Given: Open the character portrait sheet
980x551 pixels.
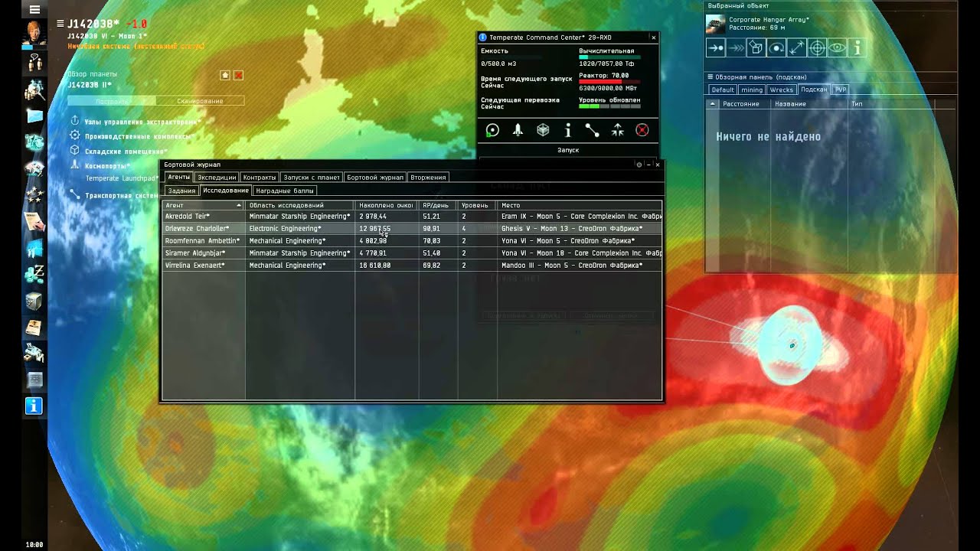Looking at the screenshot, I should [x=34, y=33].
